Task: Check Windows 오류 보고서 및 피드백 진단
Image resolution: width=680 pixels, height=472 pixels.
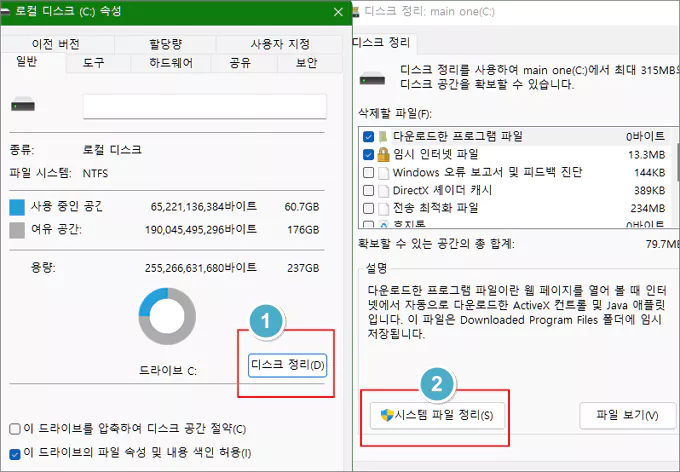Action: click(x=368, y=173)
